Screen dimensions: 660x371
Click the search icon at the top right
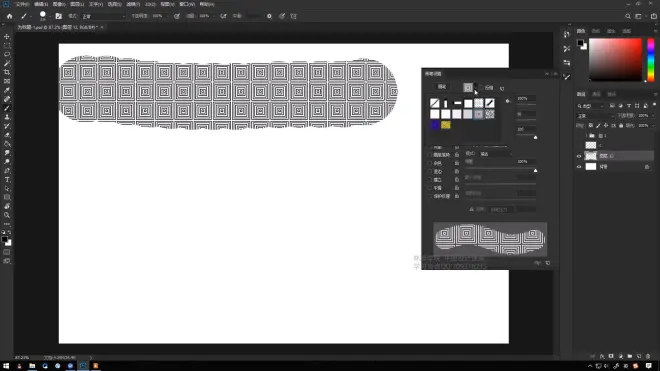click(628, 16)
